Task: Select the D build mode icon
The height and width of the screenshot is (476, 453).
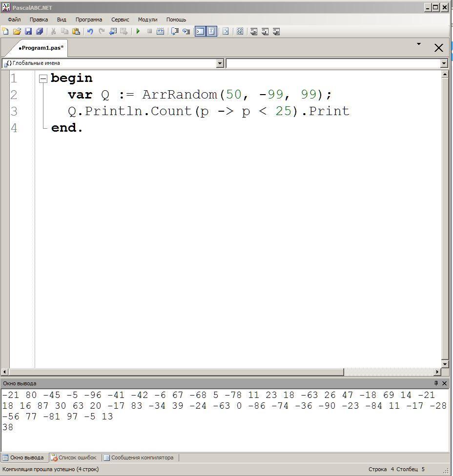Action: 254,32
